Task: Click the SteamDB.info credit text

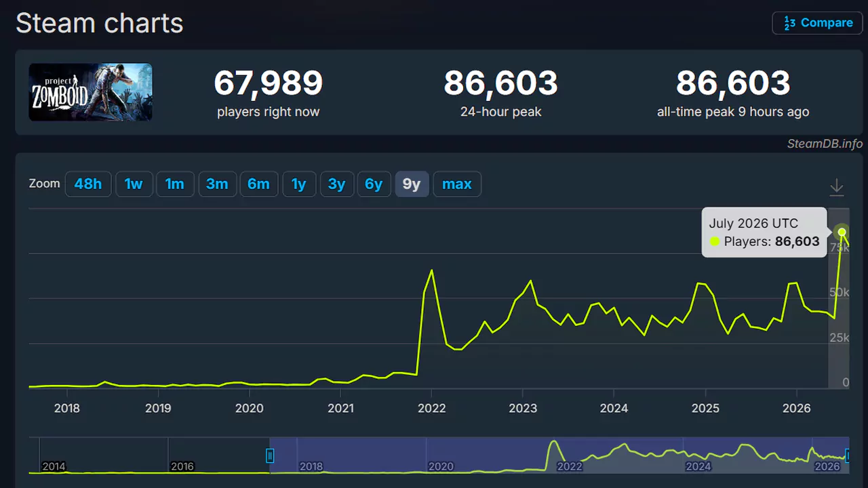Action: pyautogui.click(x=825, y=144)
